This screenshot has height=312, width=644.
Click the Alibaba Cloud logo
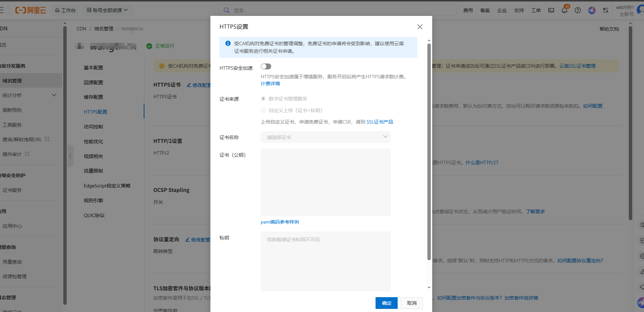click(x=30, y=10)
